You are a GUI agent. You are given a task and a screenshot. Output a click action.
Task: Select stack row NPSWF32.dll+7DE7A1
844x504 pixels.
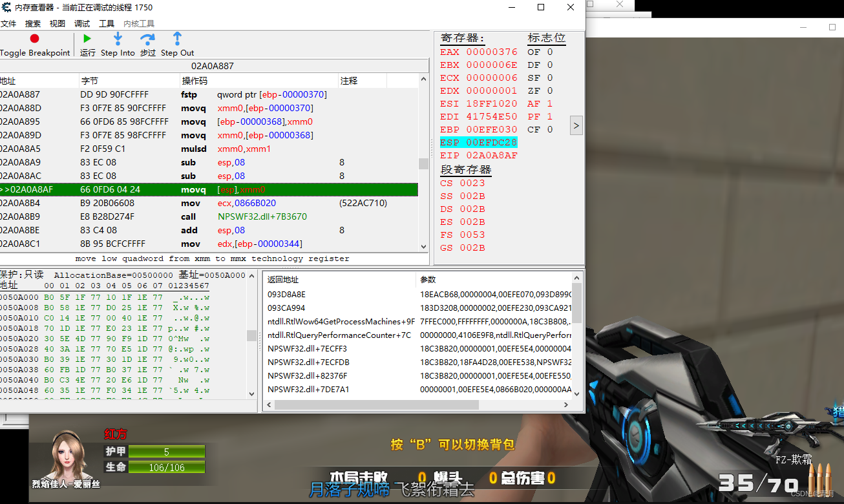click(419, 389)
